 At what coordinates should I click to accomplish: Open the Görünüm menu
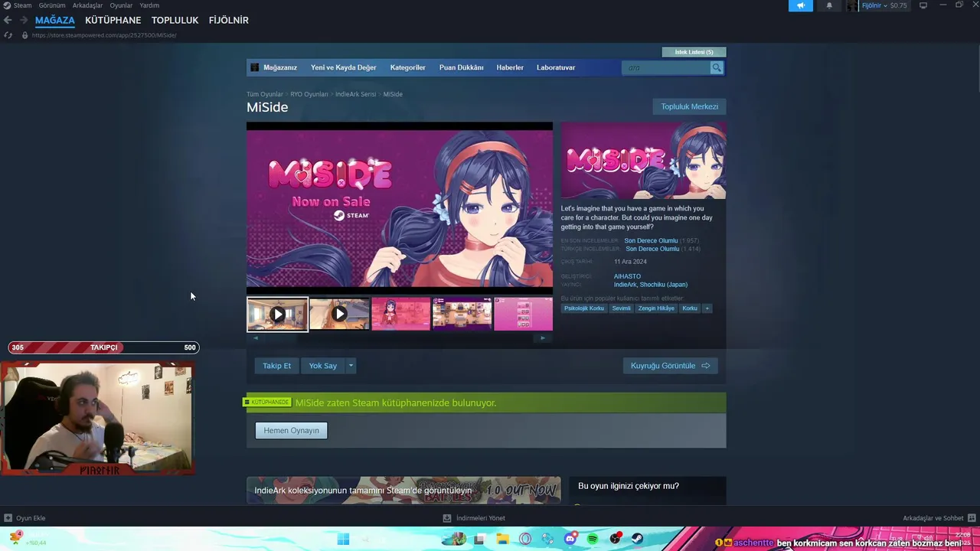pos(52,5)
